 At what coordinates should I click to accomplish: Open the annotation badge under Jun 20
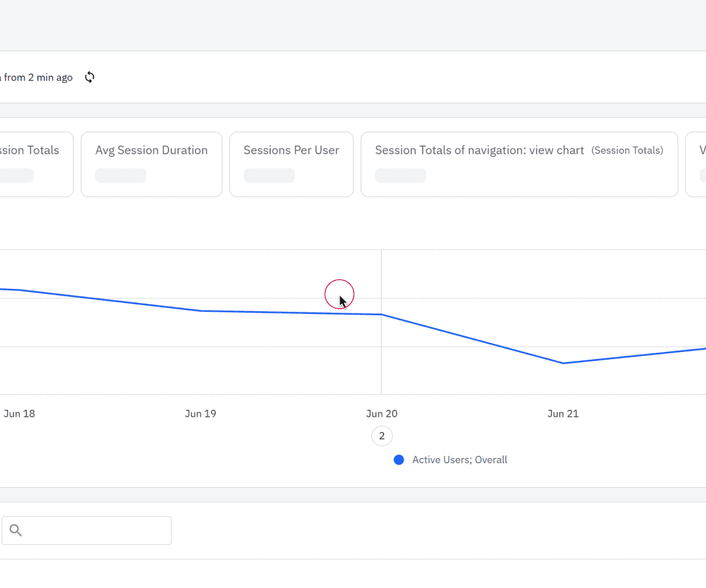(x=381, y=436)
